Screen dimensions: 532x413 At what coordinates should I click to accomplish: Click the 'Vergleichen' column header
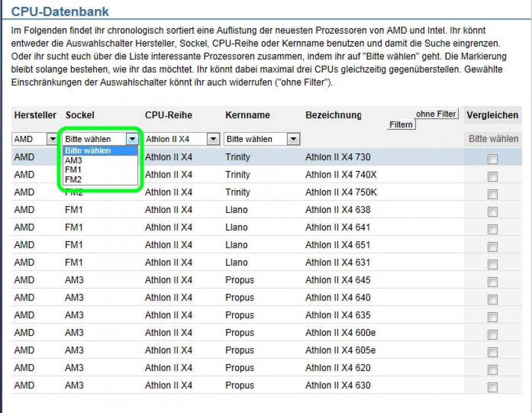[493, 115]
